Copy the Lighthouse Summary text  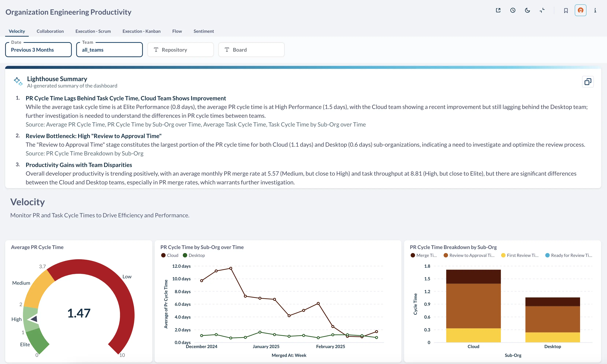click(x=588, y=82)
